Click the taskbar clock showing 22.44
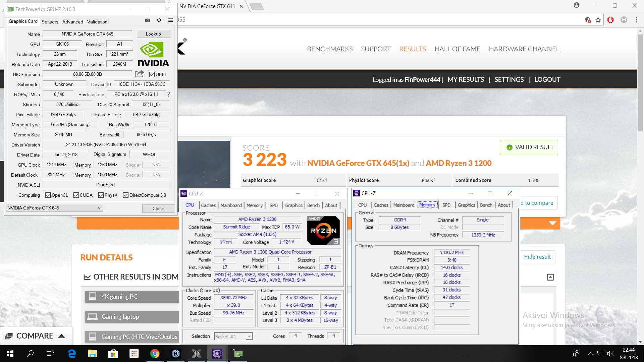 pos(629,354)
